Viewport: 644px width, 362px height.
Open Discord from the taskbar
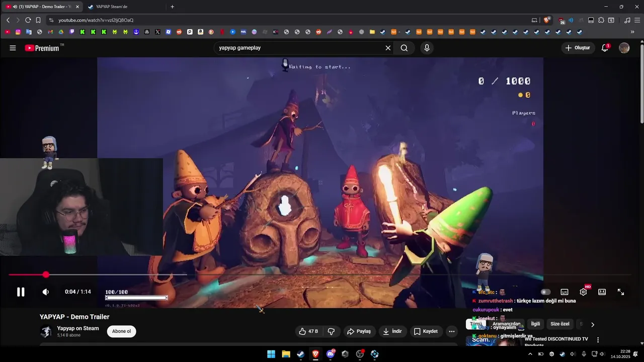tap(331, 354)
